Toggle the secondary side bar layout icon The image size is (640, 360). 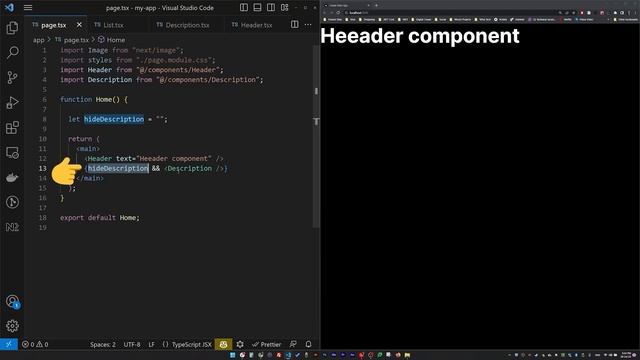point(271,7)
